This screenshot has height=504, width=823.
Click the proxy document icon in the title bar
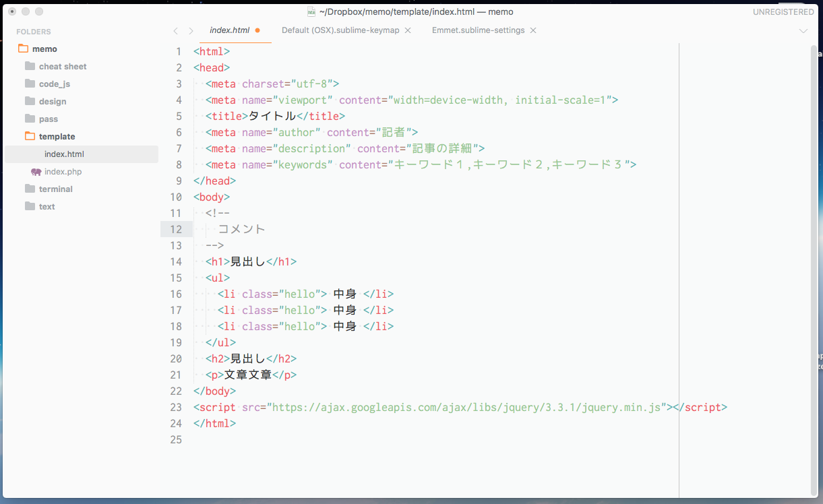click(311, 11)
